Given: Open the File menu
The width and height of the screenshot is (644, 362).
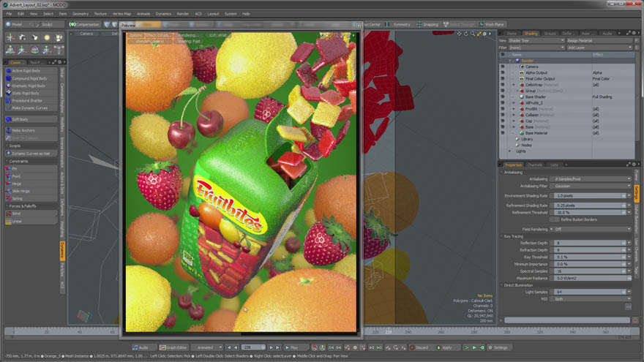Looking at the screenshot, I should click(9, 14).
